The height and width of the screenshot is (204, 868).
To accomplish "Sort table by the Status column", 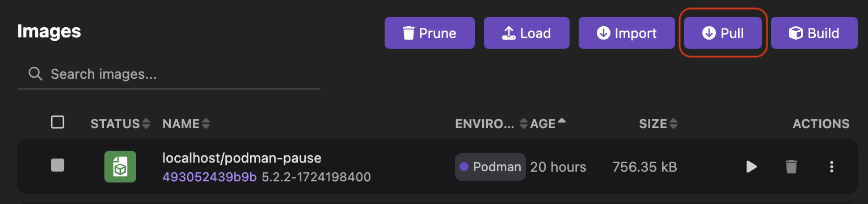I will click(x=121, y=124).
